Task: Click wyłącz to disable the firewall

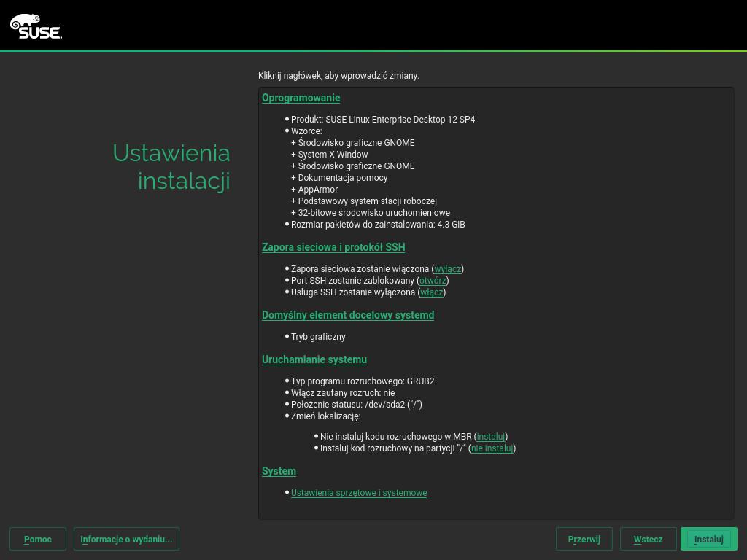Action: 447,269
